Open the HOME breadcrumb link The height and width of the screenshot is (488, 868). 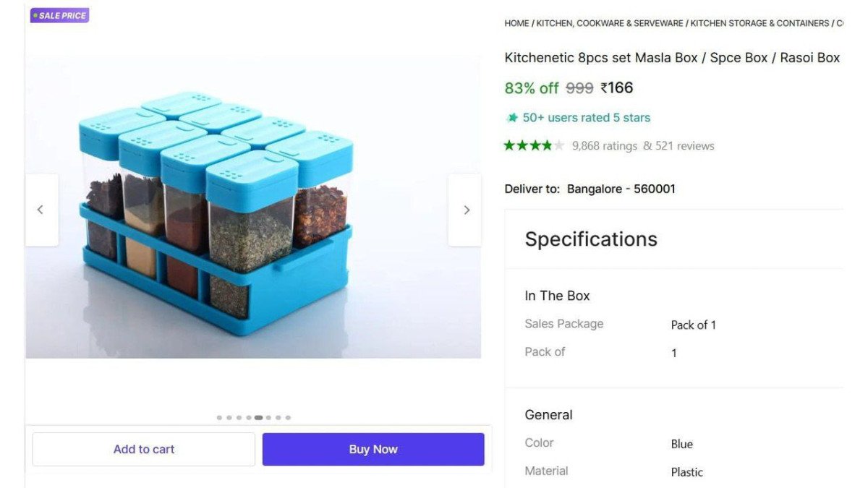click(x=516, y=22)
